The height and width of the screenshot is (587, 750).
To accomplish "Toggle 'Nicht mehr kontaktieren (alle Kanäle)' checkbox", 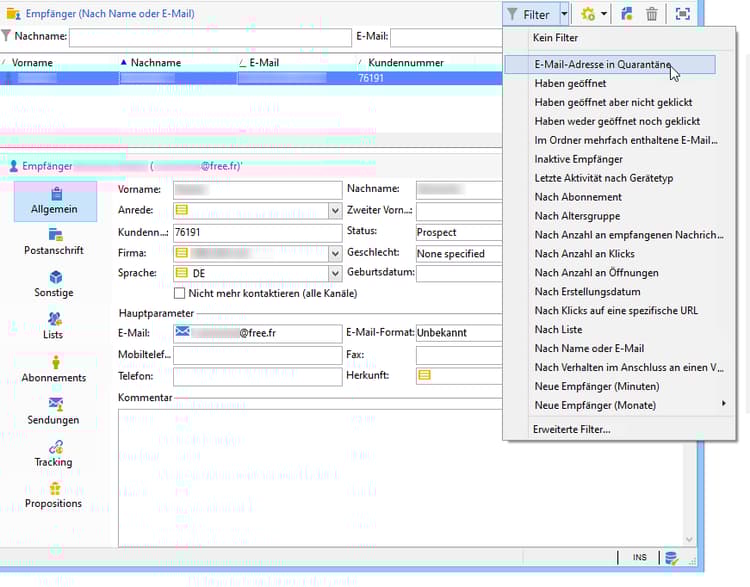I will pyautogui.click(x=179, y=293).
